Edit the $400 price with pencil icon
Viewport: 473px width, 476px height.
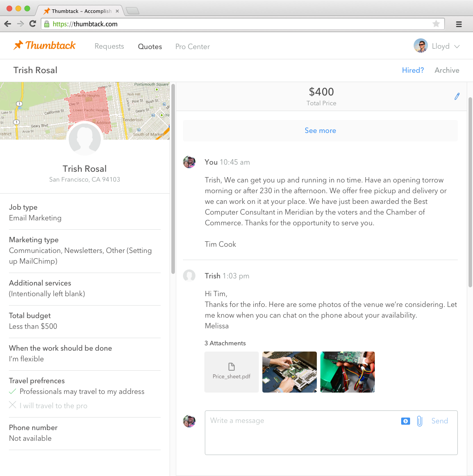pos(457,96)
